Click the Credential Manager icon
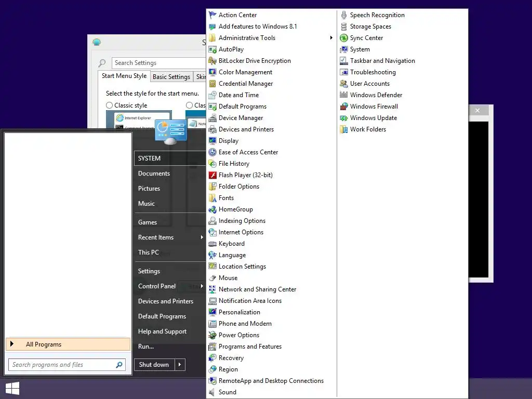Image resolution: width=532 pixels, height=399 pixels. [x=212, y=84]
